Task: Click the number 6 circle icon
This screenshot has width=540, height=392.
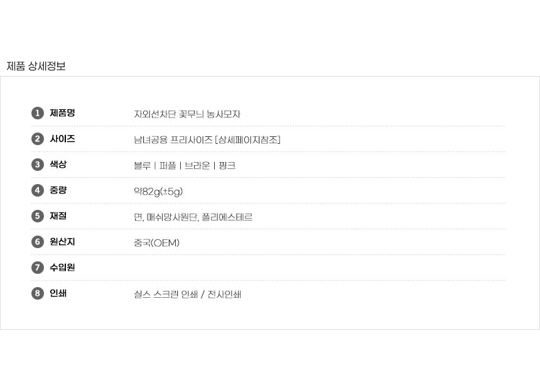Action: point(38,242)
